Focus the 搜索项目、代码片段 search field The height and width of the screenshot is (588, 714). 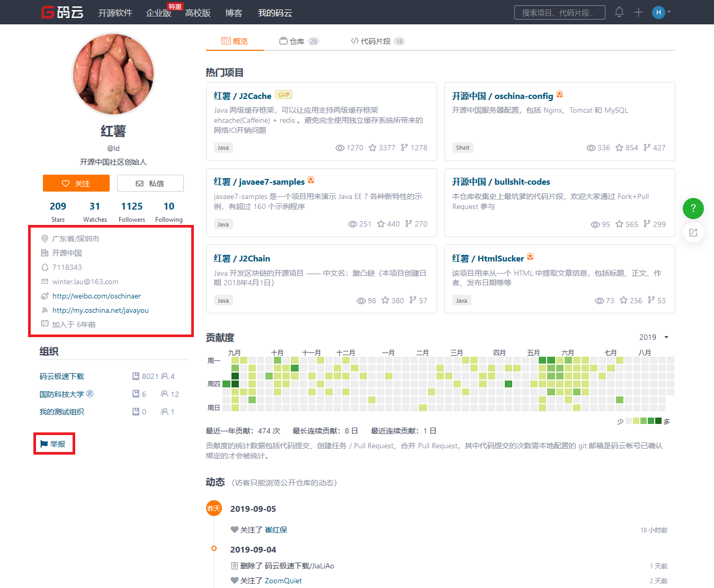pos(559,12)
